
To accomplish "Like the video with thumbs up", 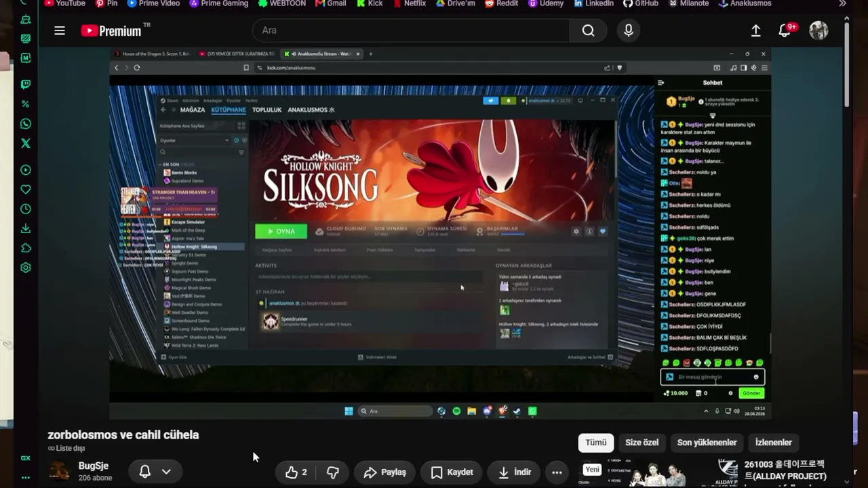I will pyautogui.click(x=296, y=472).
